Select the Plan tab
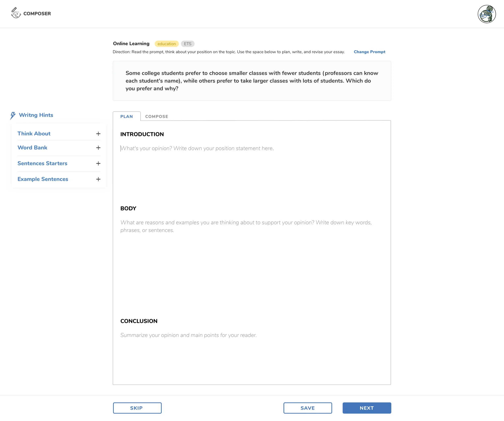The image size is (504, 421). pyautogui.click(x=126, y=116)
